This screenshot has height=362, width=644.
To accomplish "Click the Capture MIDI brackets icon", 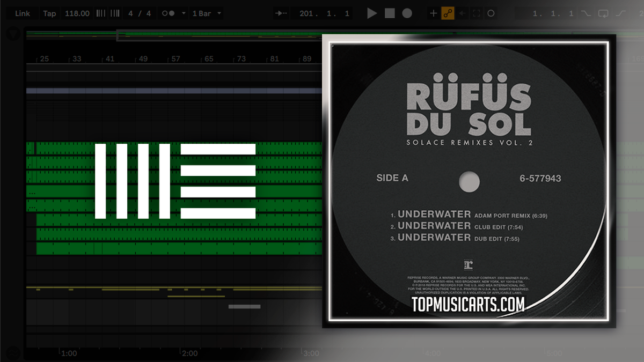I will [x=475, y=12].
